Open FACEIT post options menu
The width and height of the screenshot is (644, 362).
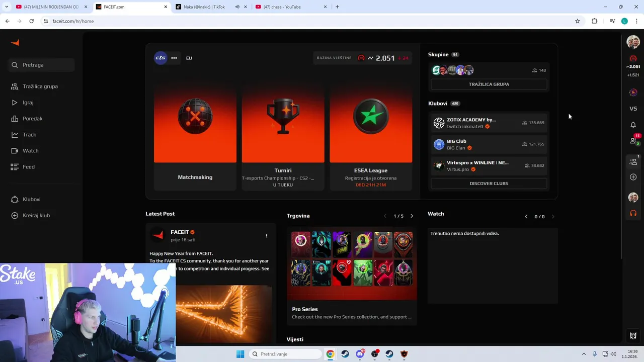click(x=267, y=235)
